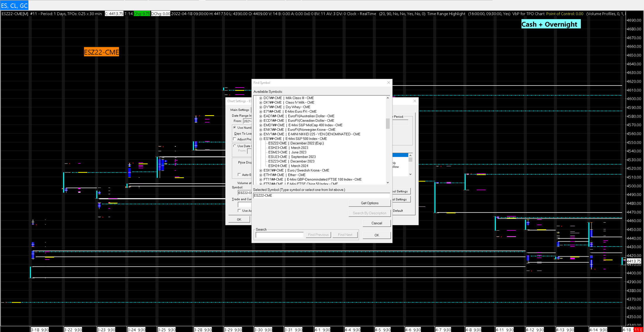Close the Chart Settings window
Viewport: 644px width, 332px height.
(415, 101)
